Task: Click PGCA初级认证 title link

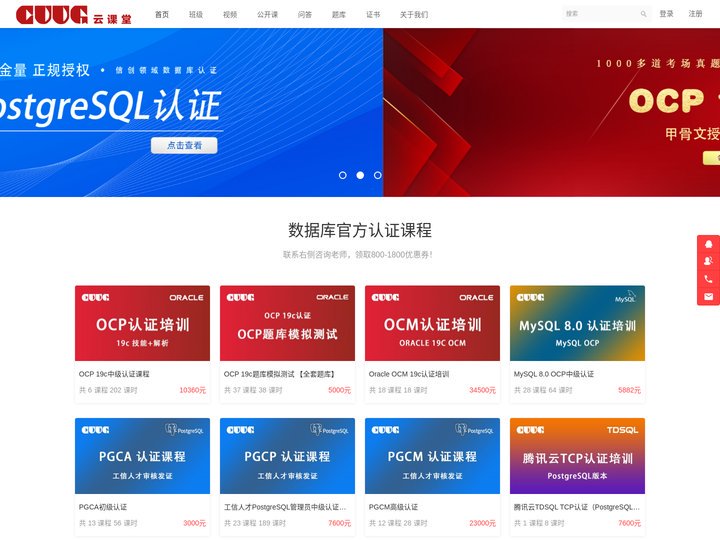Action: coord(103,507)
